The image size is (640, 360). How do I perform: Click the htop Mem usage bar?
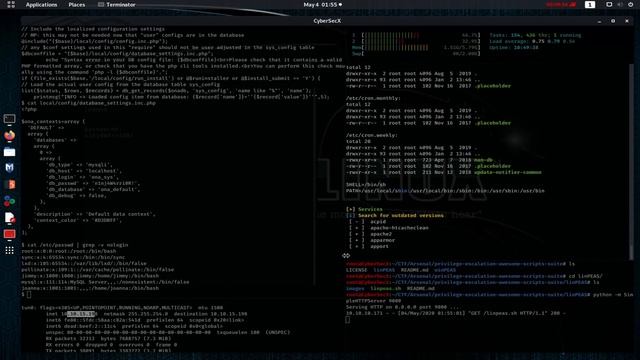pos(416,47)
